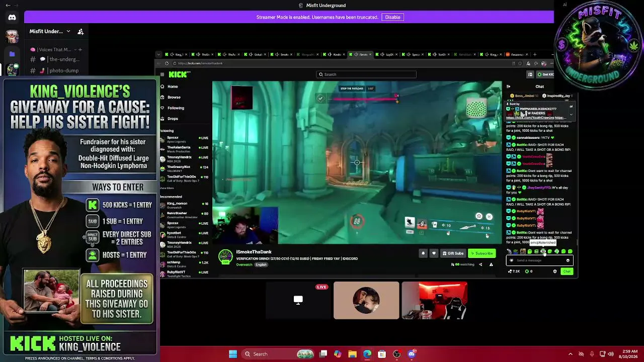Select the astonished emoji in chat quick emotes
Image resolution: width=644 pixels, height=362 pixels.
pos(543,251)
